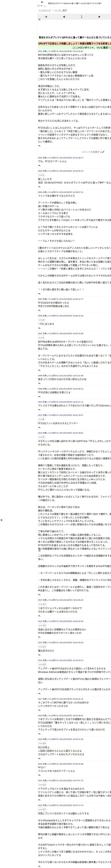Reply to post 0006 using its arrow icon

(39, 328)
